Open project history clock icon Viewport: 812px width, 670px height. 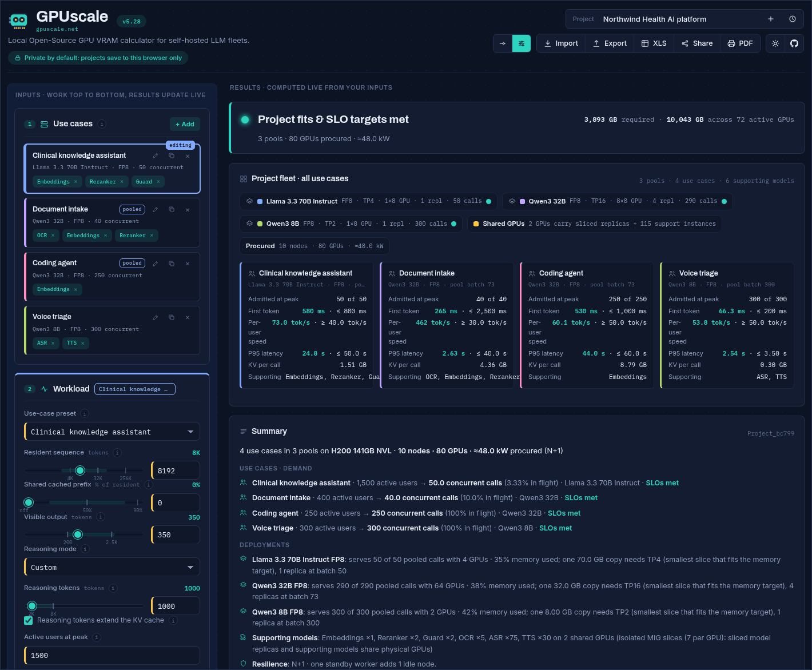[x=793, y=19]
